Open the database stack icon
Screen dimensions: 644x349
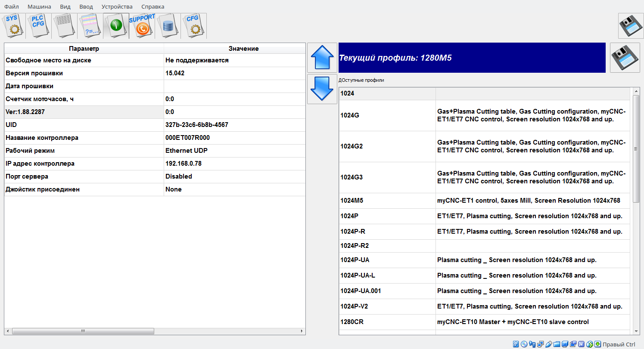click(168, 26)
